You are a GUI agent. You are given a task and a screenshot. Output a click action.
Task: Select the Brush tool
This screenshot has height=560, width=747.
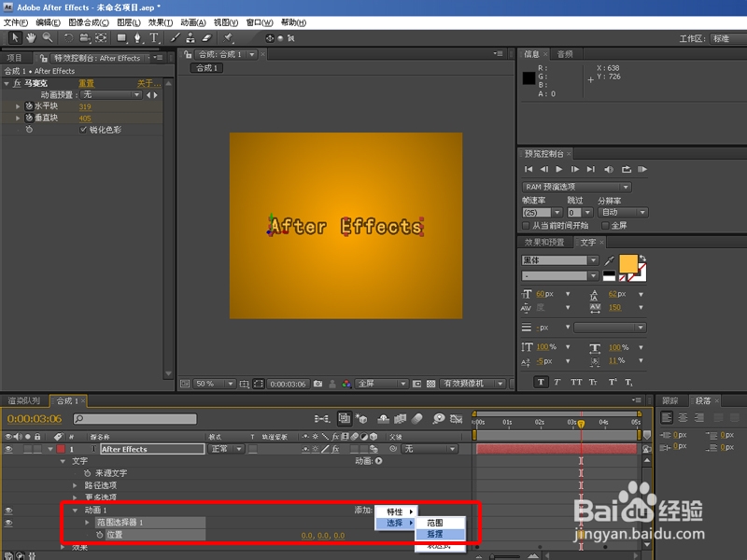click(175, 37)
